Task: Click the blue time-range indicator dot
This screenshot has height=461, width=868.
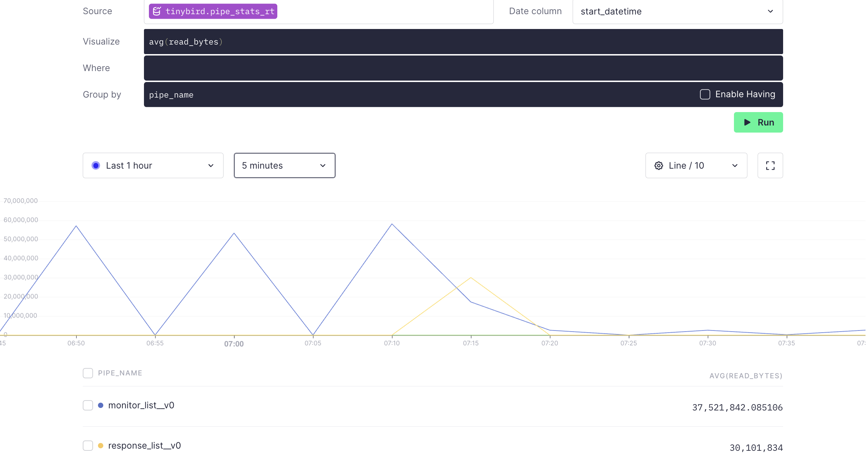Action: [96, 165]
